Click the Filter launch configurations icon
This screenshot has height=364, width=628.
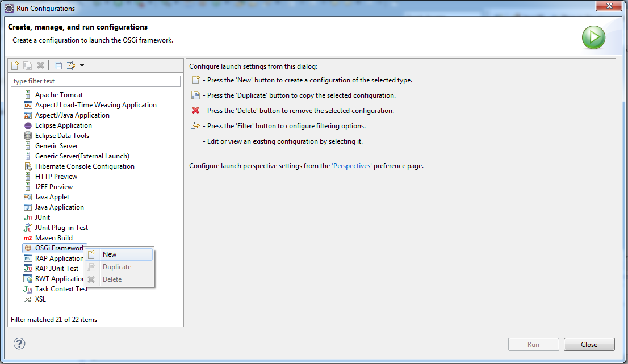coord(72,65)
